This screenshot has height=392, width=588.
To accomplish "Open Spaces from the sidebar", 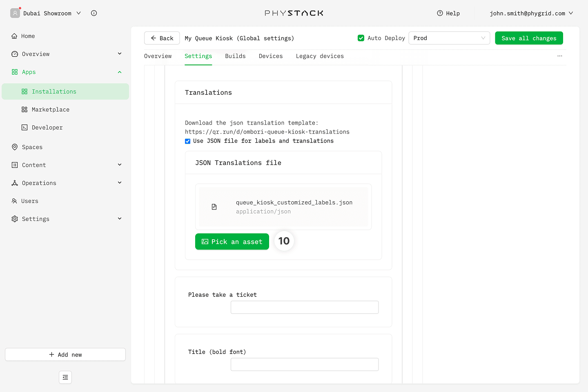I will 32,147.
